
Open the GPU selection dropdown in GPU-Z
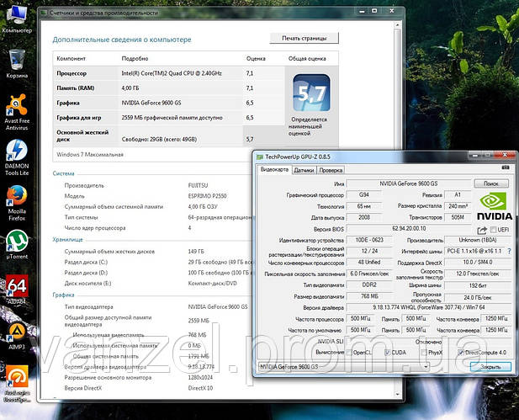[343, 367]
